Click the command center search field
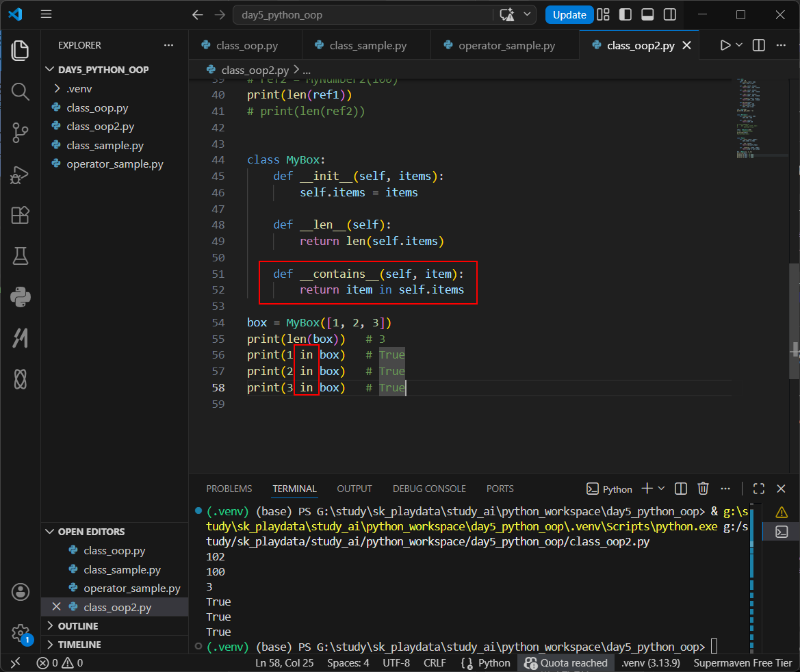The width and height of the screenshot is (800, 672). [363, 15]
